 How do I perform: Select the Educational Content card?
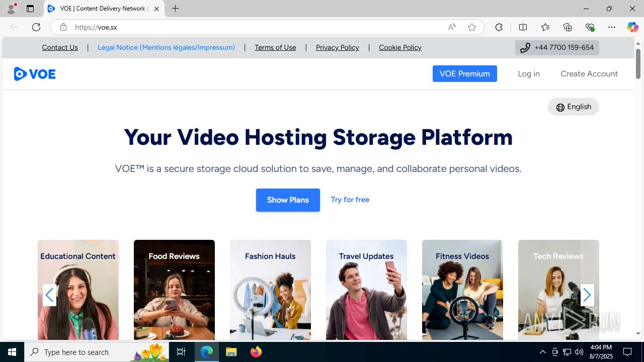coord(78,290)
